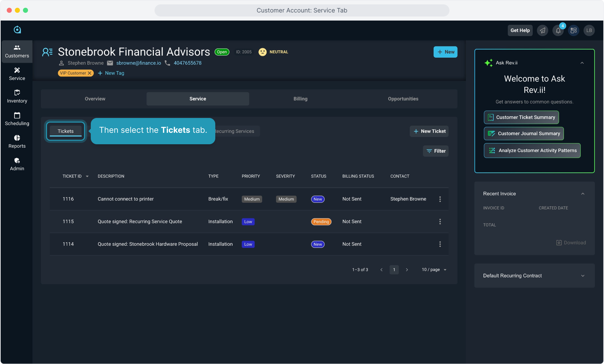Collapse the Recent Invoice panel
The image size is (604, 364).
(x=583, y=194)
